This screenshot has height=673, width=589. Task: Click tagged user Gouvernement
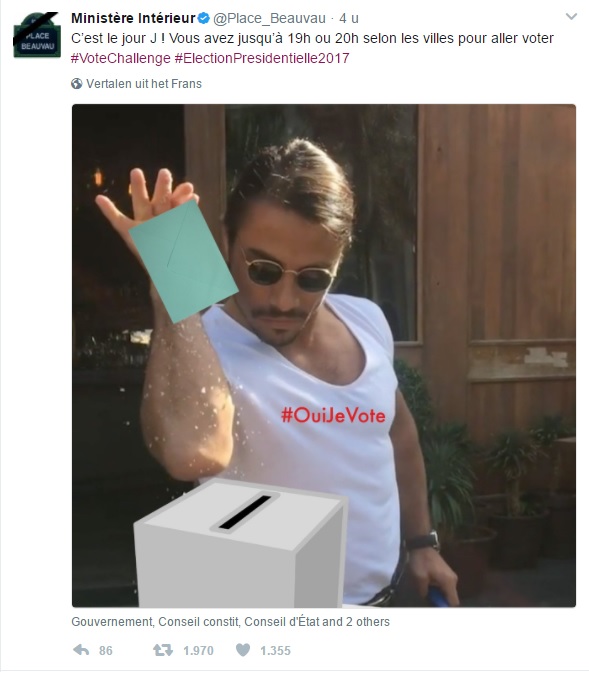click(113, 621)
